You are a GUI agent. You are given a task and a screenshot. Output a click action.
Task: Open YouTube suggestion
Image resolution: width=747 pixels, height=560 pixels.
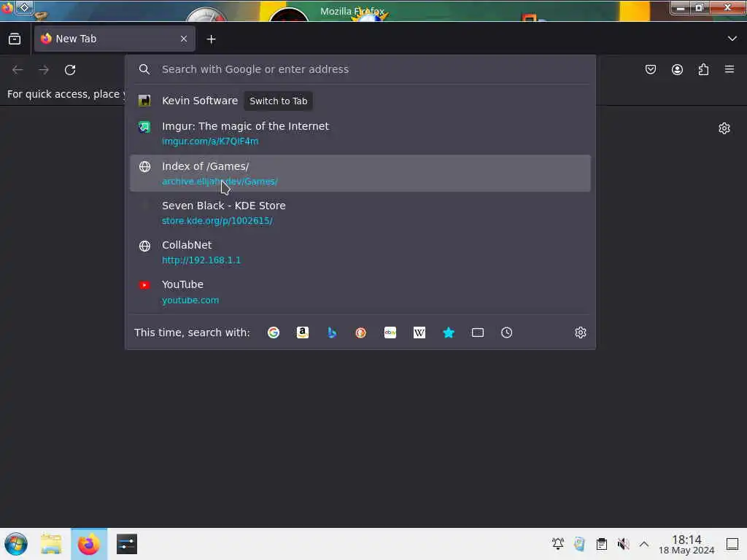(x=360, y=292)
